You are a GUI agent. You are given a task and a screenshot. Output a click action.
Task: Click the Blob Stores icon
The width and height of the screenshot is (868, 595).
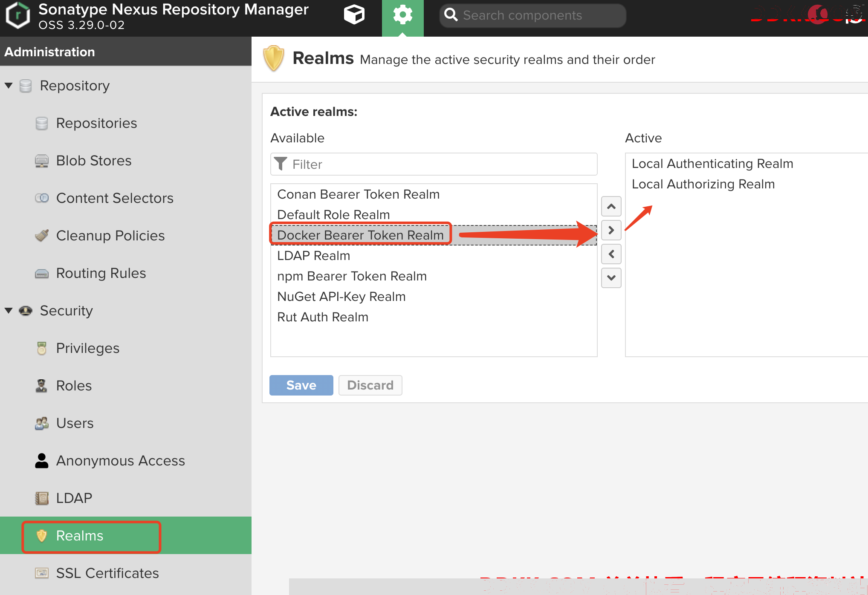(42, 161)
